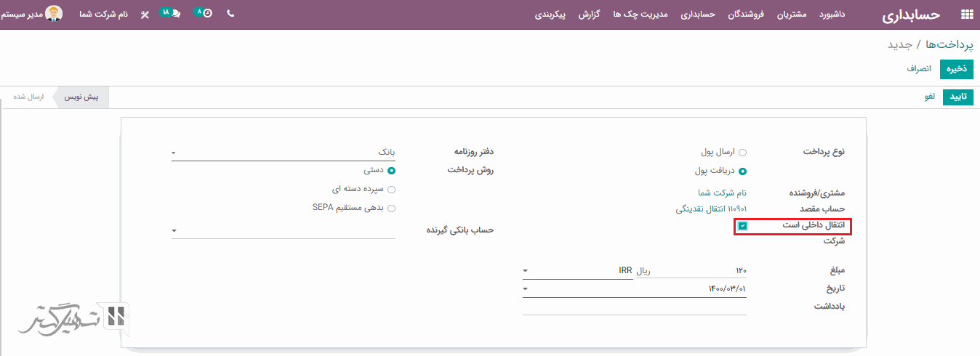
Task: Choose the 'سپرده دسته ای' payment method
Action: pos(392,189)
